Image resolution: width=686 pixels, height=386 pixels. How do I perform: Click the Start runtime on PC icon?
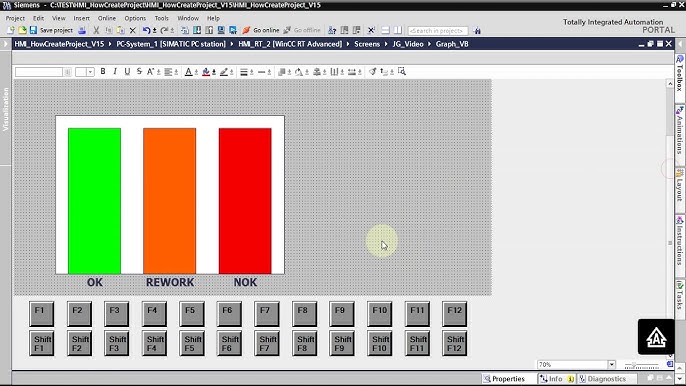tap(233, 30)
